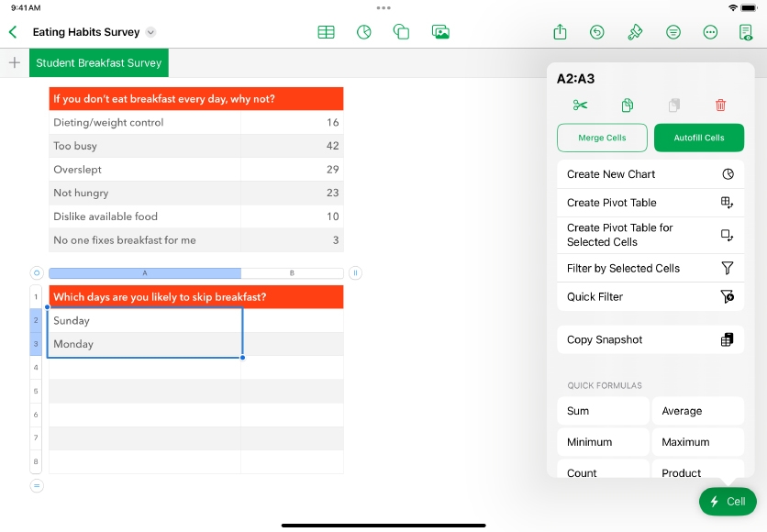Tap the Insert Table icon in toolbar
Screen dimensions: 767x532
(x=326, y=32)
